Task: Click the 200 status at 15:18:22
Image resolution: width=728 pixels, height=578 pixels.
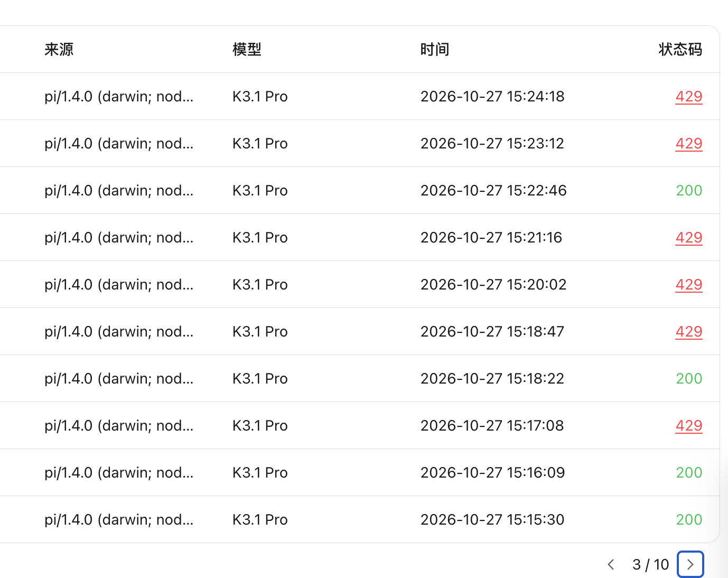Action: pos(689,378)
